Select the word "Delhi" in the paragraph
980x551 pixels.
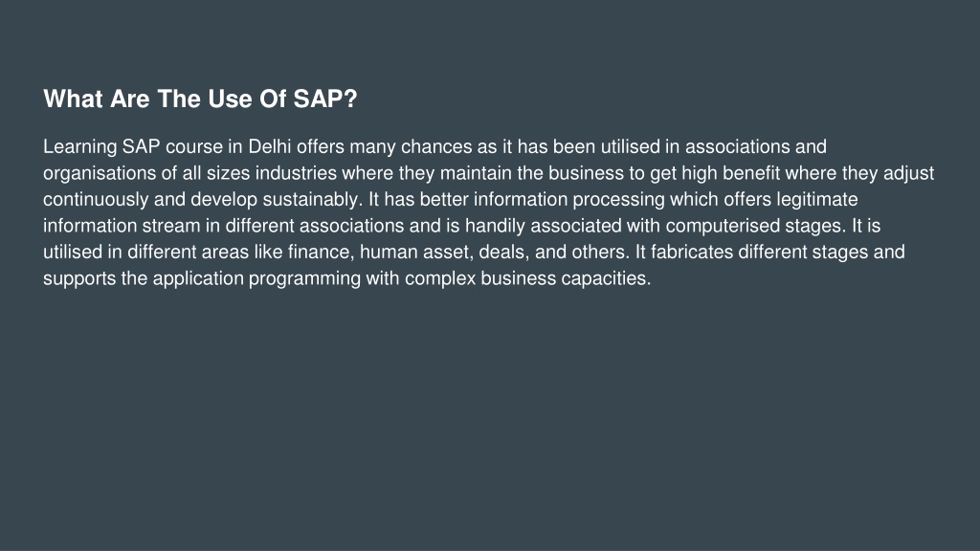(269, 146)
